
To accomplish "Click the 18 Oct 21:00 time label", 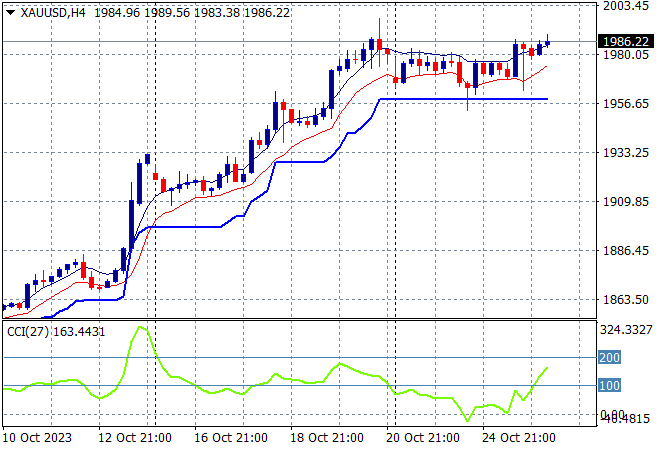I will point(327,438).
